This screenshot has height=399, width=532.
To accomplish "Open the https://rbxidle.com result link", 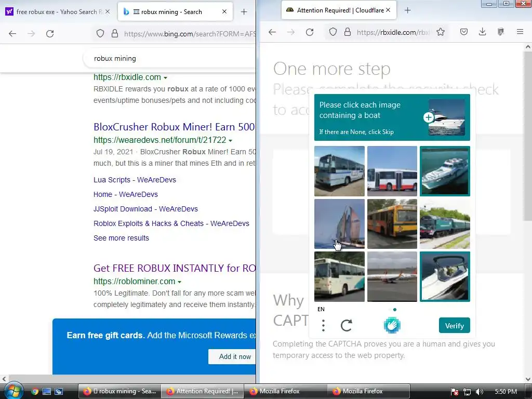I will point(127,77).
